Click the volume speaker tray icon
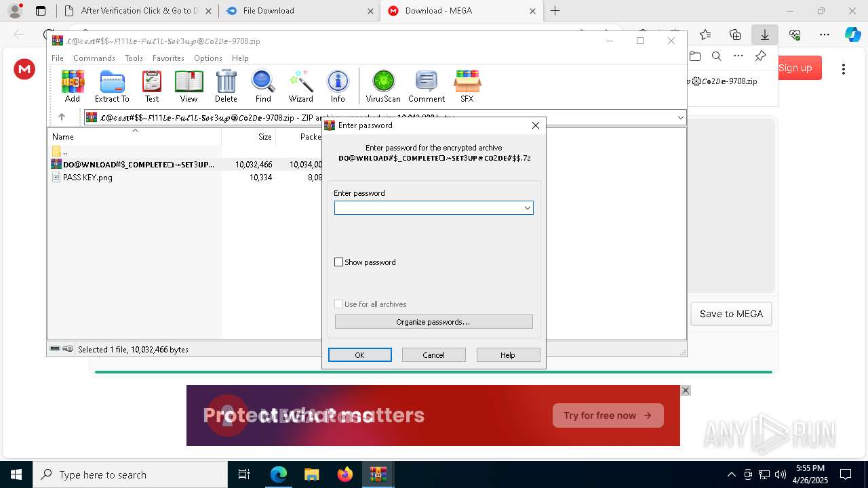 pos(781,474)
